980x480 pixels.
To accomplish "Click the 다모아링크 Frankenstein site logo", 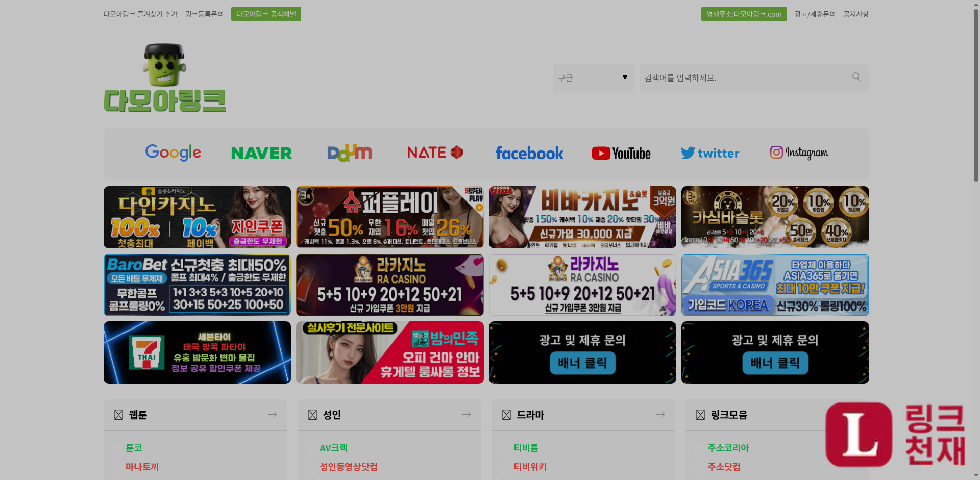I will 165,78.
